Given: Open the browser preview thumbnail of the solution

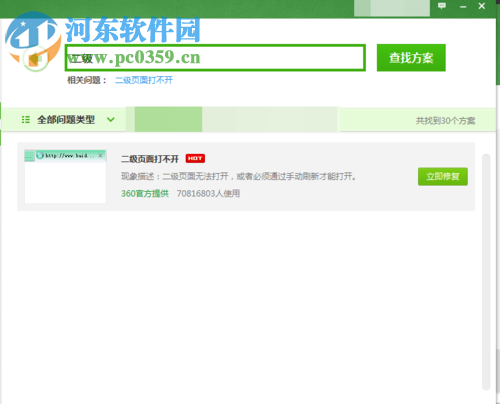Looking at the screenshot, I should [x=65, y=176].
